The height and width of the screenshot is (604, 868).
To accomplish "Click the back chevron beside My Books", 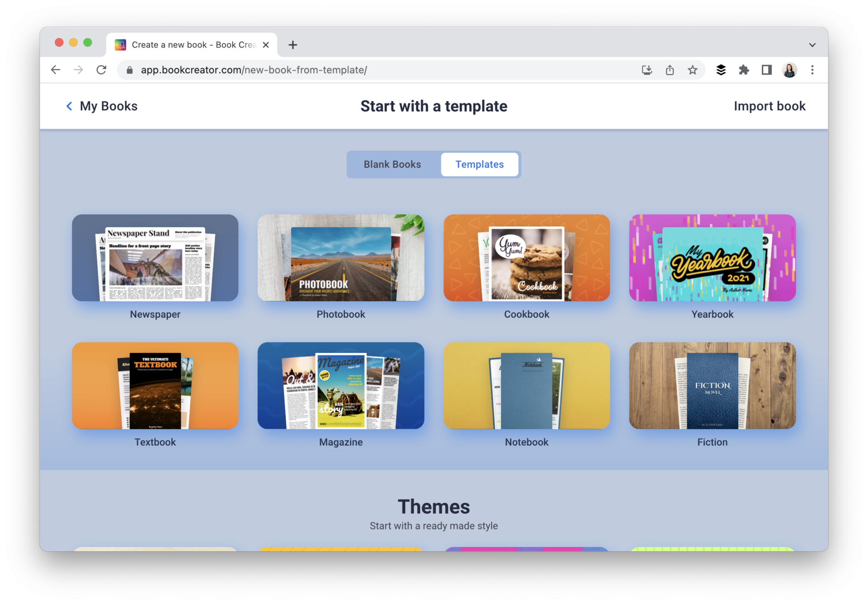I will click(69, 106).
